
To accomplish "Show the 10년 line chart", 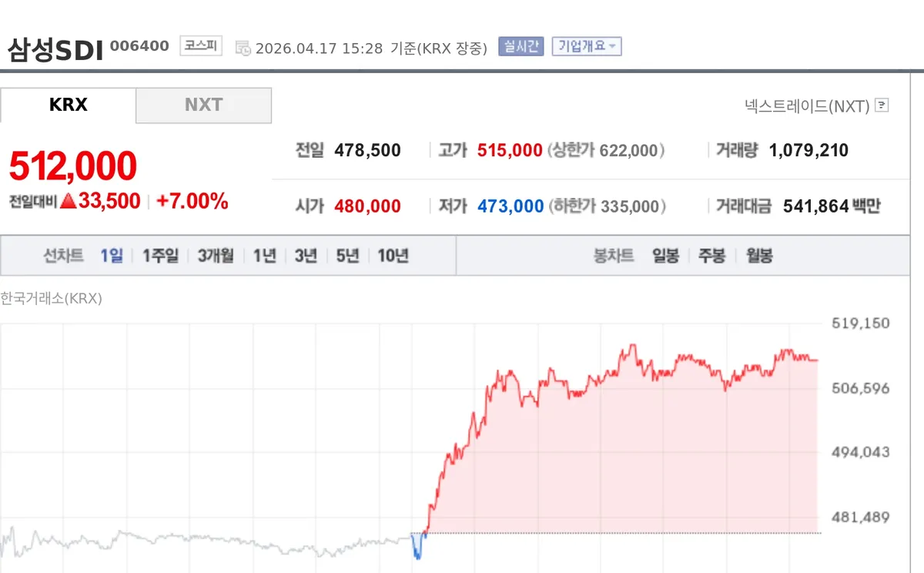I will (393, 256).
